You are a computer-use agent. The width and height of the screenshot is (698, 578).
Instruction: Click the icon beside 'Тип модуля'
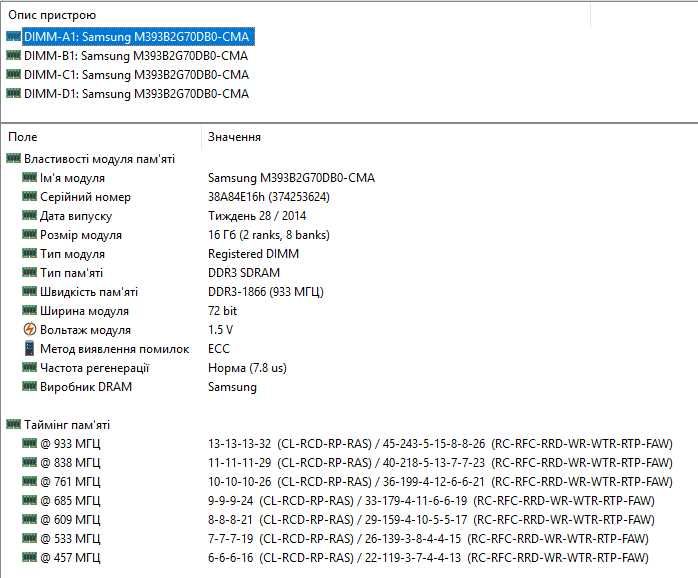point(29,253)
